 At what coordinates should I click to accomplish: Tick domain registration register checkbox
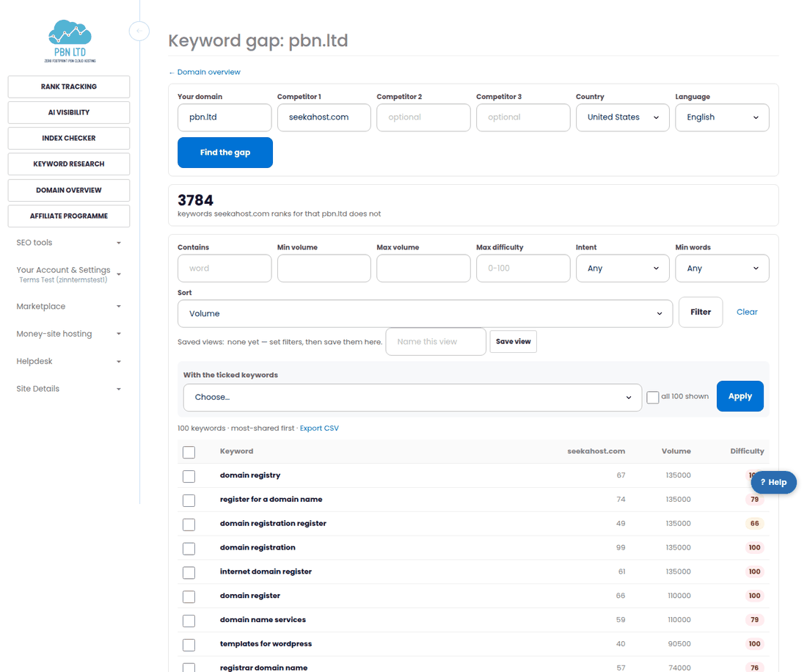click(189, 525)
